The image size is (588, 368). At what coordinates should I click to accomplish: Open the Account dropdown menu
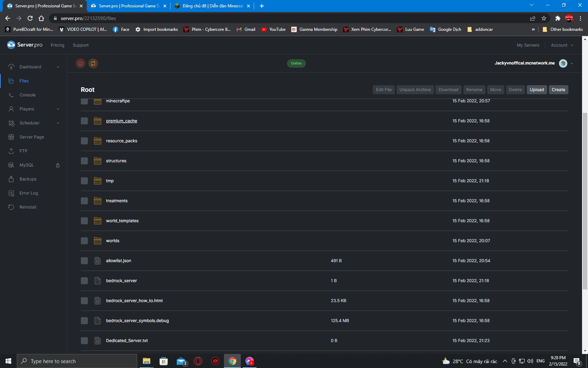point(562,45)
